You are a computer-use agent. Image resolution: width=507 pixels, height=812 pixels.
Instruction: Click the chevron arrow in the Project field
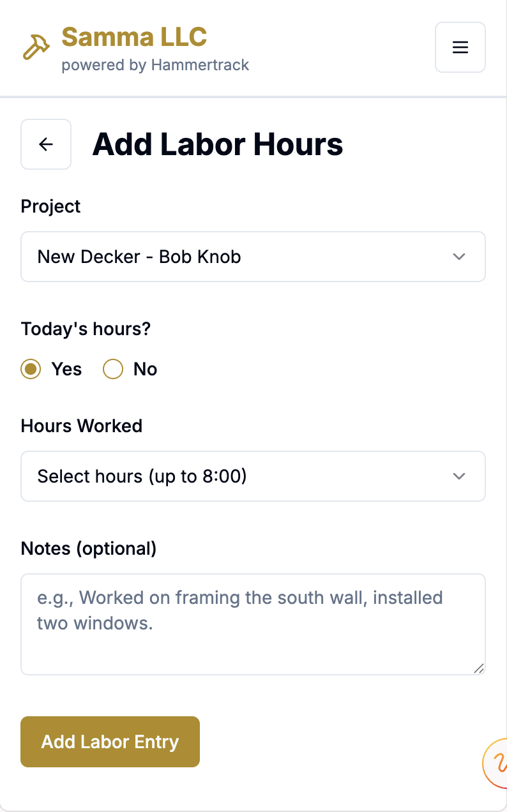coord(458,257)
